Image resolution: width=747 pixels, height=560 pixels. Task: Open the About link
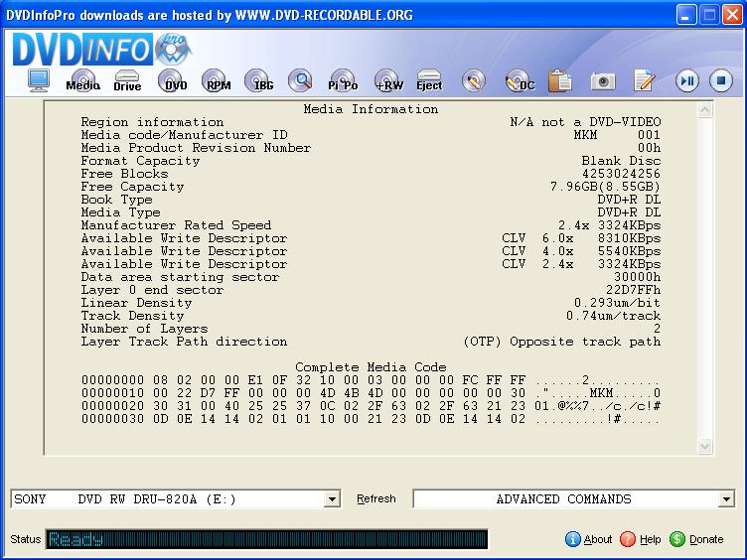(597, 539)
